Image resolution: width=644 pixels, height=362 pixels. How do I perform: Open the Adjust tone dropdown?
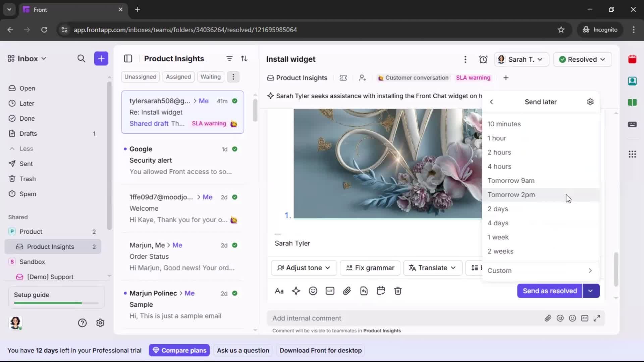[x=303, y=268]
